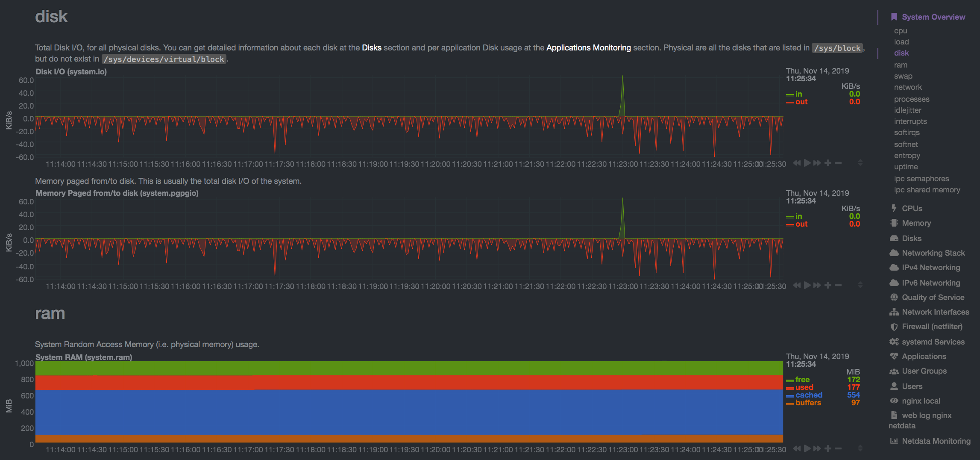Toggle the cached dimension in RAM legend

pos(809,395)
